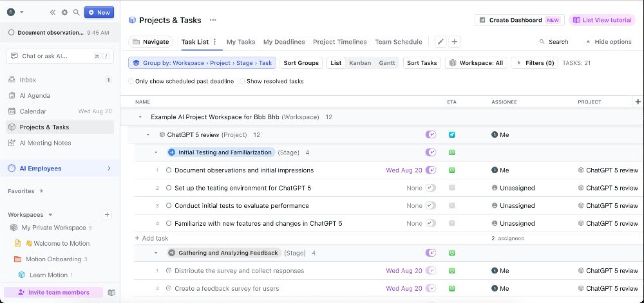Click Add task row
This screenshot has height=303, width=644.
click(151, 238)
